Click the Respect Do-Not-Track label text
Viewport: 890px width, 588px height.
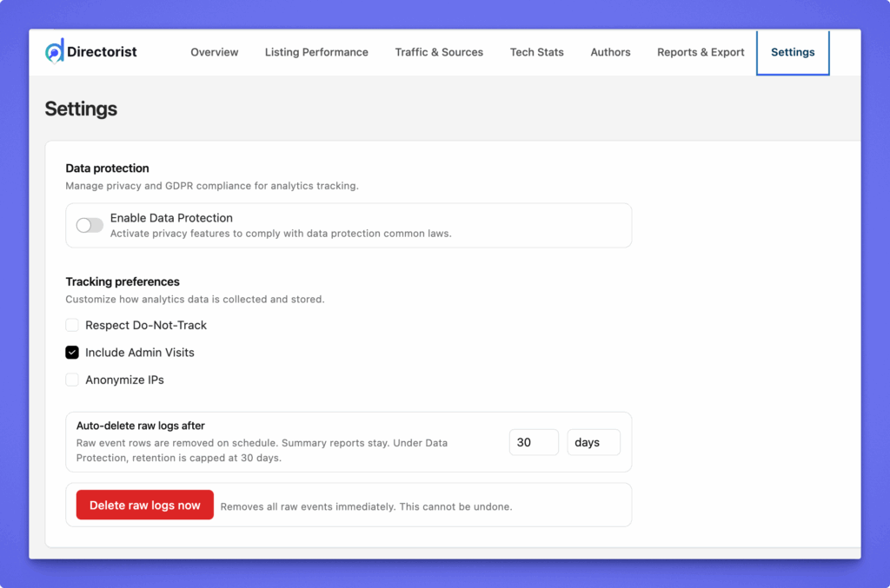(x=146, y=325)
